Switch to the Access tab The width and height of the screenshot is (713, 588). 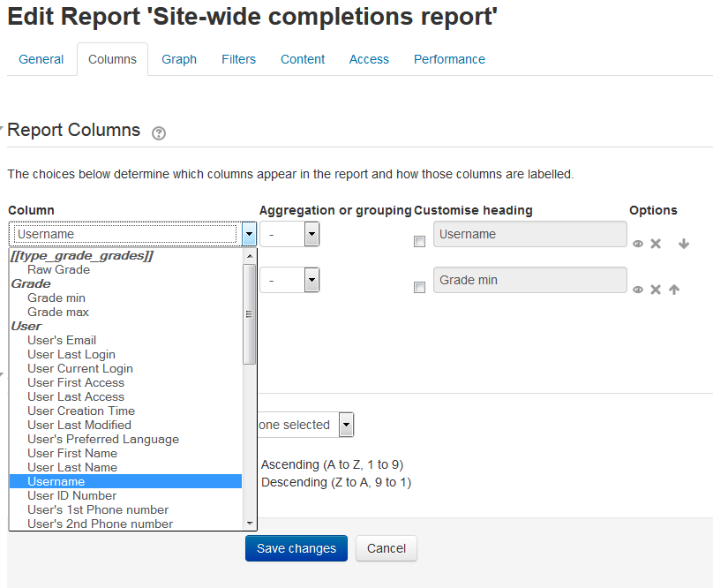point(369,59)
